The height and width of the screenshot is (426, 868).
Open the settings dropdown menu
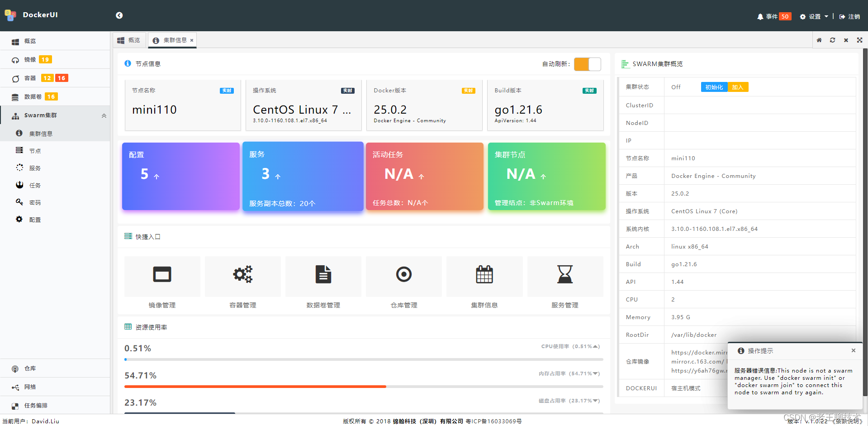(814, 17)
